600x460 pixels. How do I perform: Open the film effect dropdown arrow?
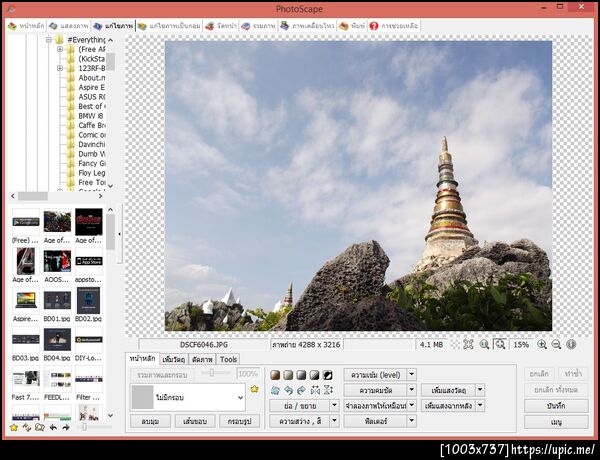pos(412,405)
